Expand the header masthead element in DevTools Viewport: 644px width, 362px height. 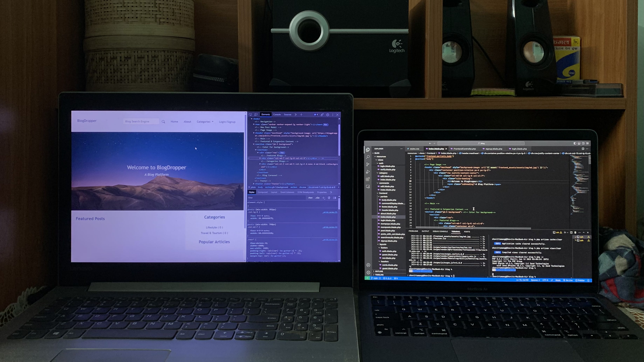pyautogui.click(x=254, y=133)
